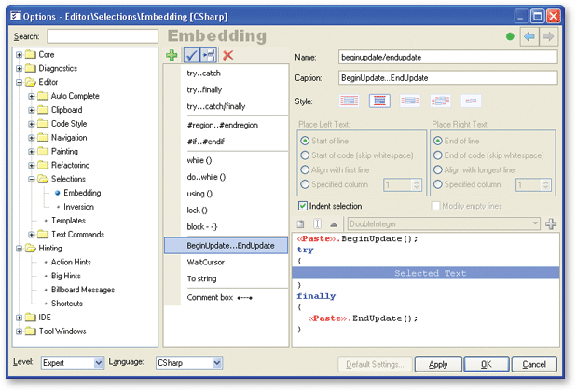Select the first Style icon option

pyautogui.click(x=349, y=101)
